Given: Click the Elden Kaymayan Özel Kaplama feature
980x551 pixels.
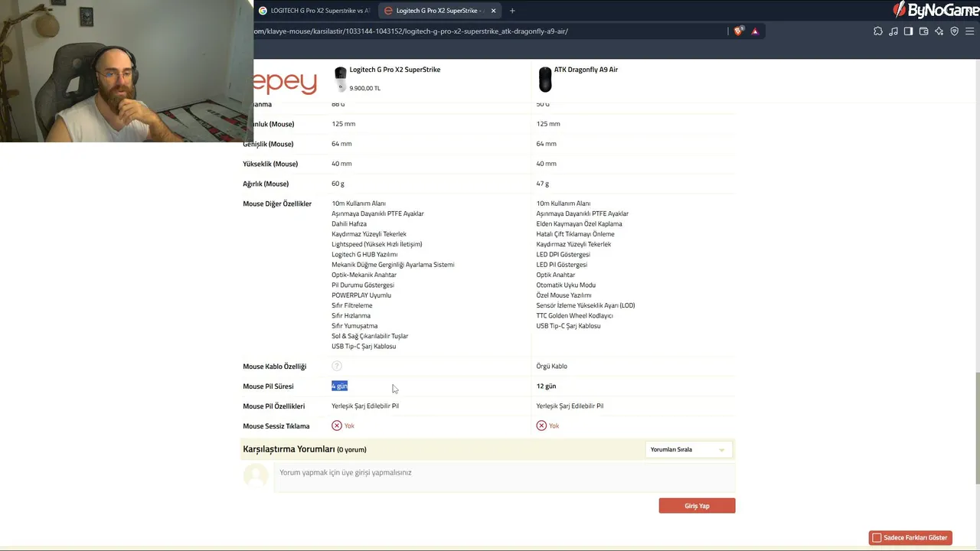Looking at the screenshot, I should pos(580,223).
